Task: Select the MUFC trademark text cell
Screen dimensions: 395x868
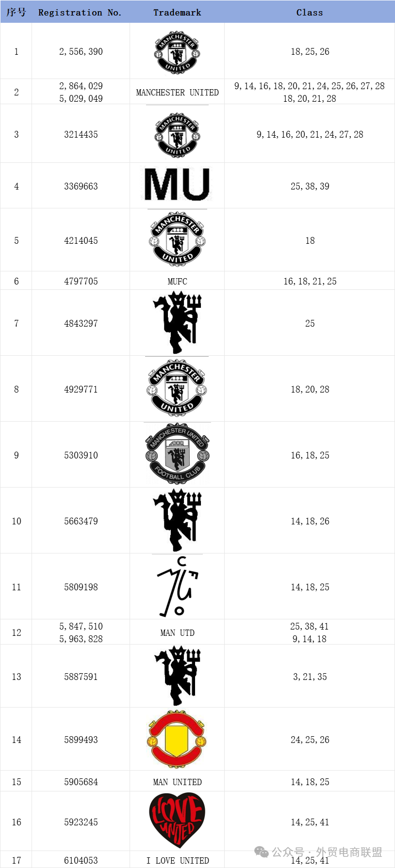Action: [177, 282]
